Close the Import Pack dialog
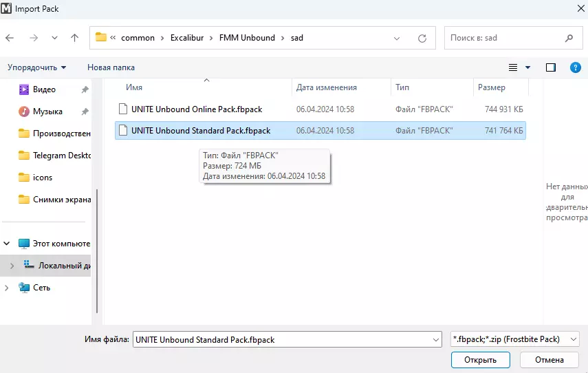Image resolution: width=588 pixels, height=373 pixels. 581,8
